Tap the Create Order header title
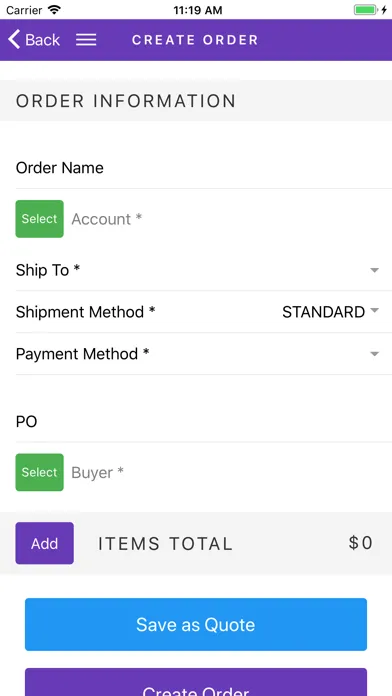Screen dimensions: 392x696 click(x=195, y=40)
